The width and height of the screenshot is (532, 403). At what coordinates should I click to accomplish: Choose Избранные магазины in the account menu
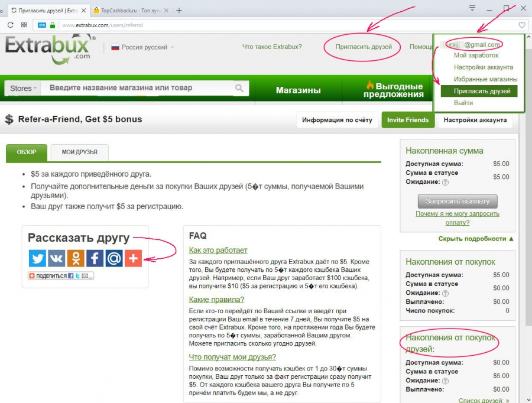point(485,79)
